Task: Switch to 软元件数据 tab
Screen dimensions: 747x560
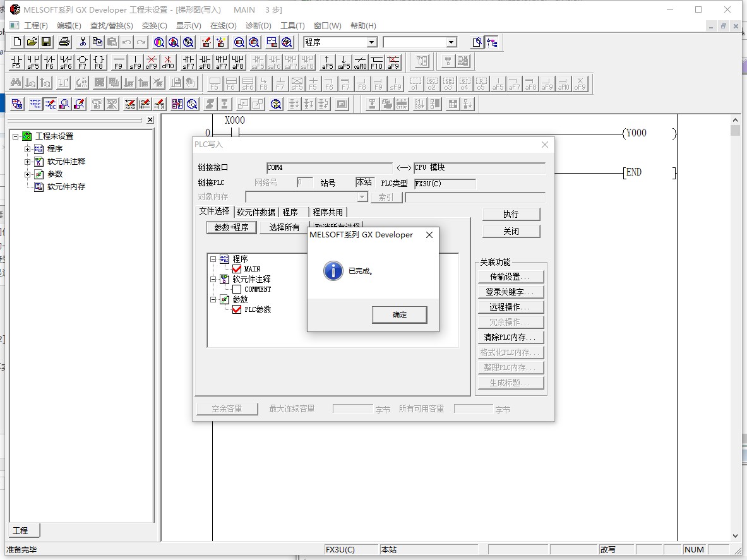Action: coord(256,212)
